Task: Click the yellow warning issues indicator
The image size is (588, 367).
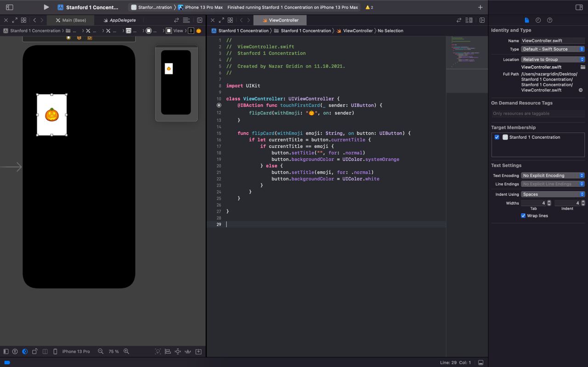Action: click(x=369, y=7)
